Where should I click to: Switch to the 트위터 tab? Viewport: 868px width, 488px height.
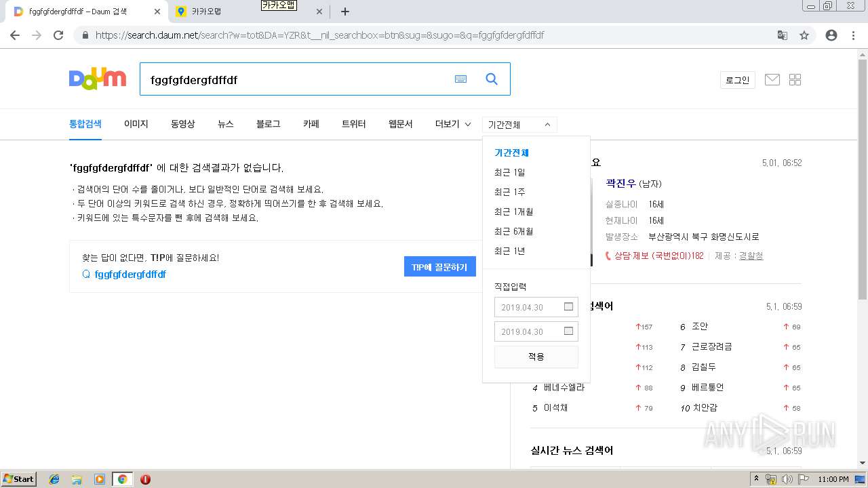[x=354, y=124]
